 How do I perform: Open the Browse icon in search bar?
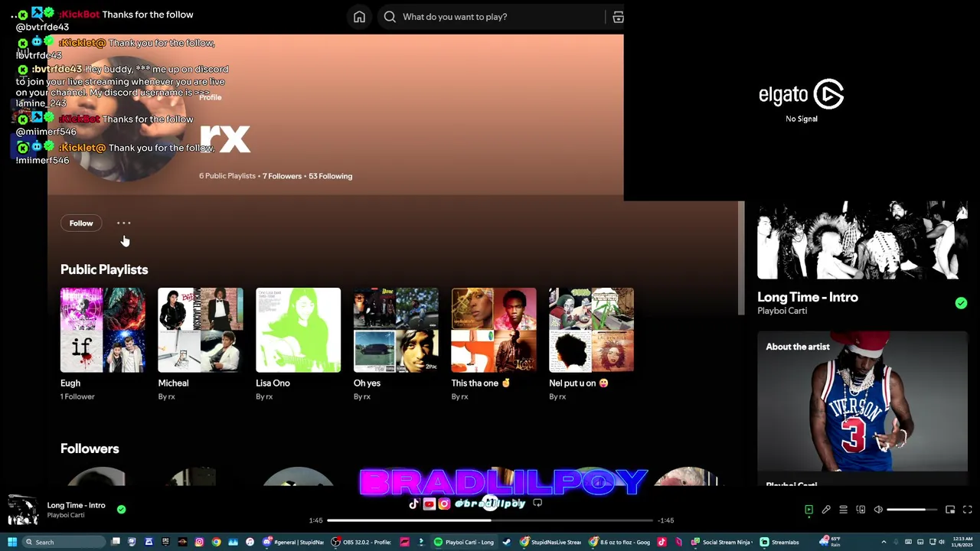pyautogui.click(x=618, y=17)
